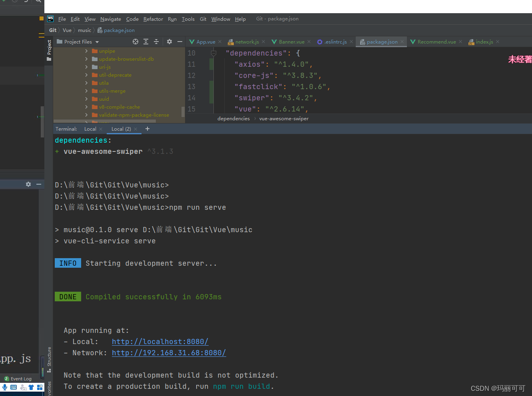Close the .eslintrc.js editor tab

(351, 42)
